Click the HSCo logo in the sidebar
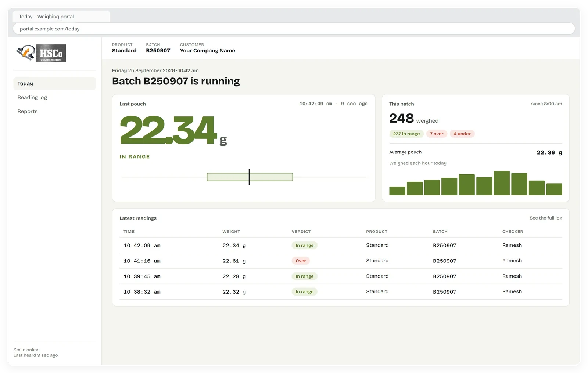The image size is (588, 373). click(x=41, y=53)
